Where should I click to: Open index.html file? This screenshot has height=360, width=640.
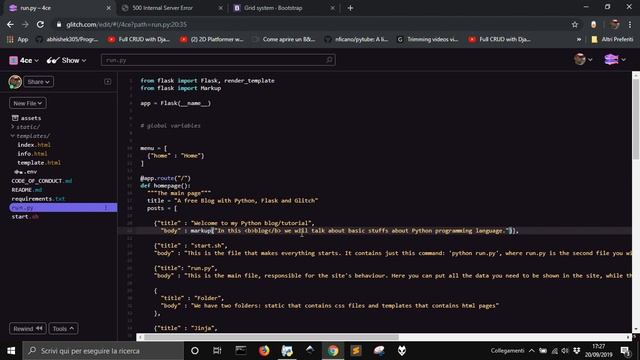(34, 145)
